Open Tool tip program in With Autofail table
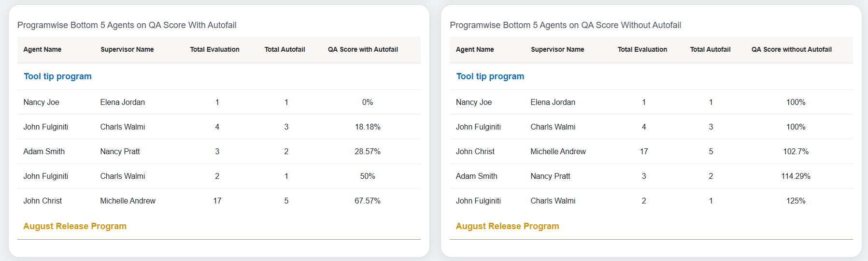 coord(57,76)
